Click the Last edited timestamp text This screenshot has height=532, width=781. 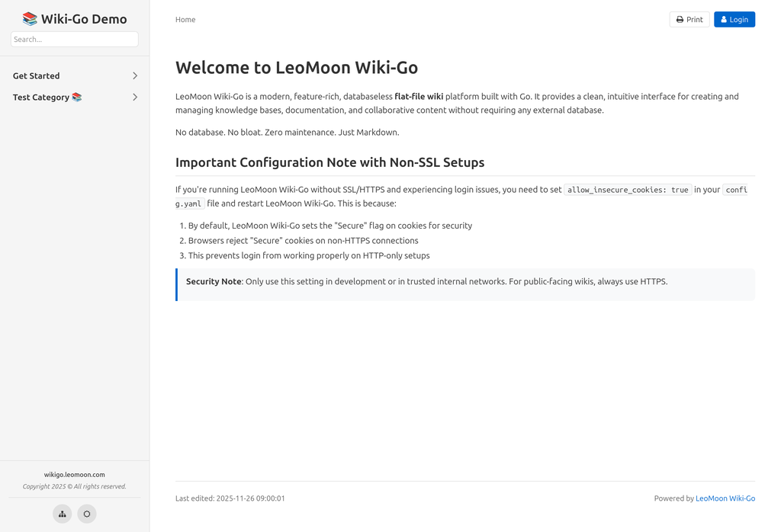click(x=230, y=498)
